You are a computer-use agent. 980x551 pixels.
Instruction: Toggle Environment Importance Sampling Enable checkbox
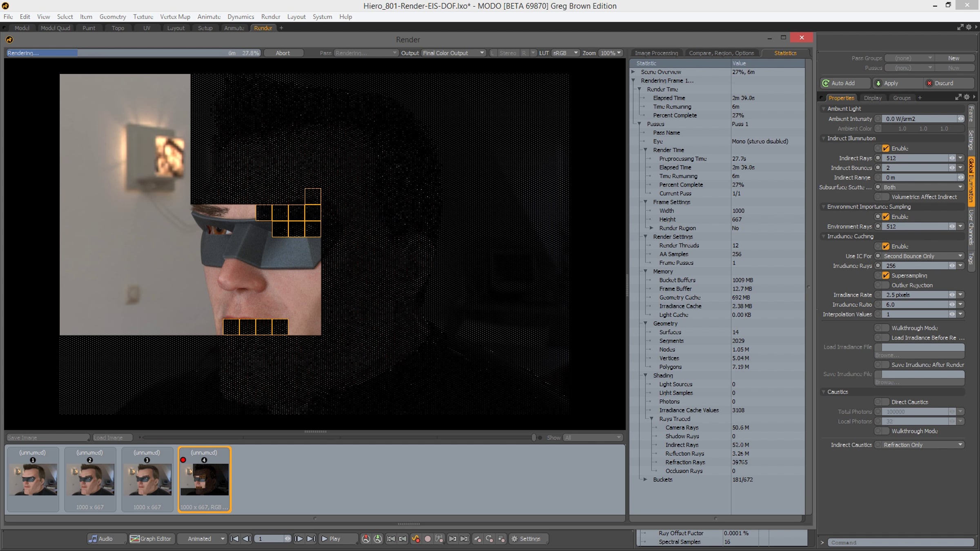click(x=886, y=217)
